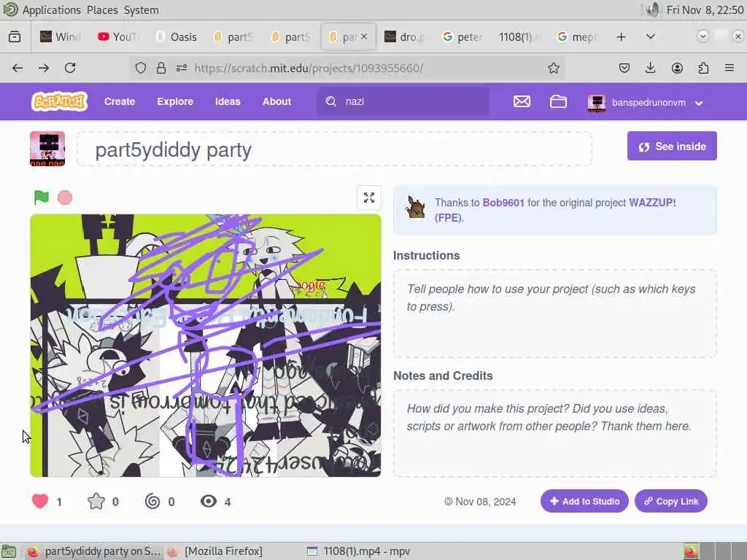Screen dimensions: 747x560
Task: Enter fullscreen mode for project stage
Action: [368, 198]
